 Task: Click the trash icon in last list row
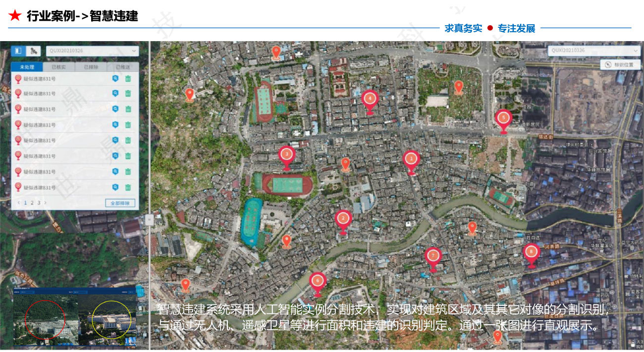pos(128,187)
